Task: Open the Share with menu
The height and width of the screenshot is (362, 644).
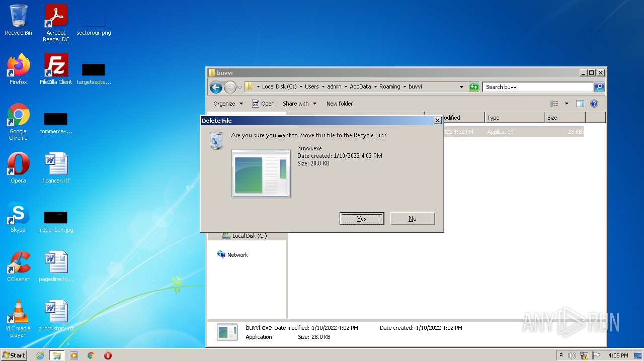Action: click(300, 104)
